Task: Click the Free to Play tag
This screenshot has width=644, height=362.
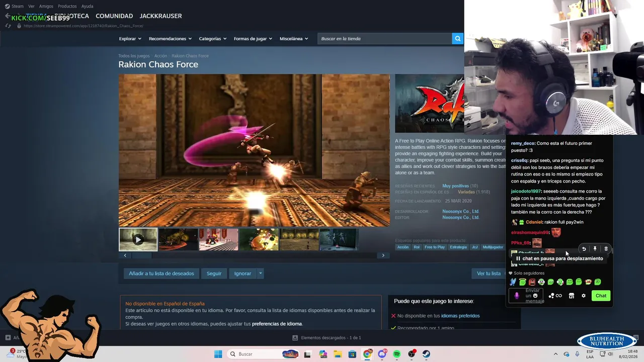Action: point(434,247)
